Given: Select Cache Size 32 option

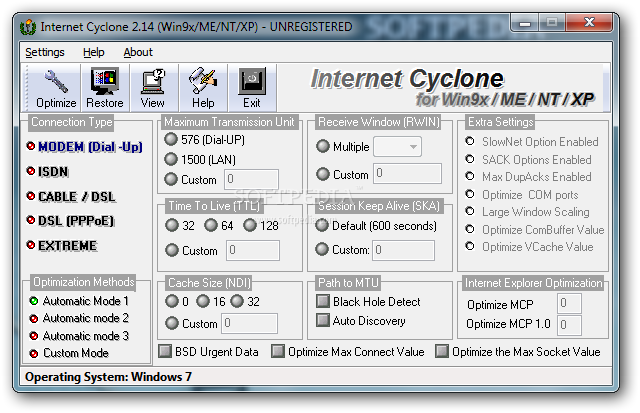Looking at the screenshot, I should point(245,302).
